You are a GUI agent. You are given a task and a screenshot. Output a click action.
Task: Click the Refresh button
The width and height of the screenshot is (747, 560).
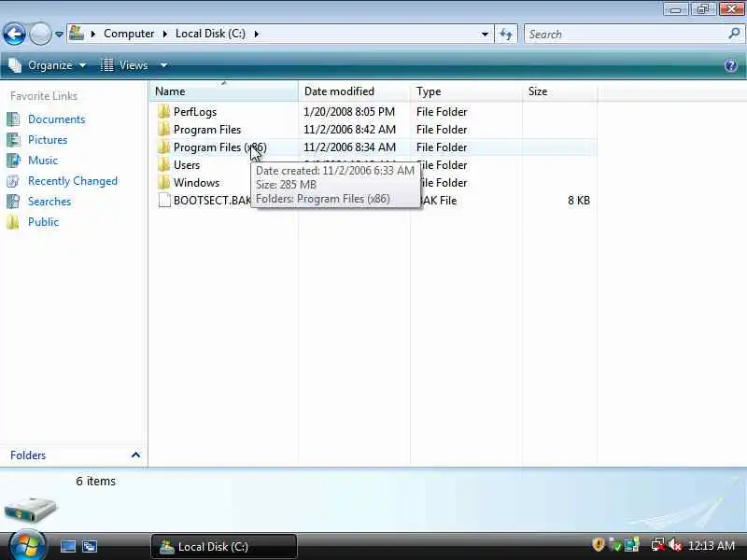coord(506,35)
